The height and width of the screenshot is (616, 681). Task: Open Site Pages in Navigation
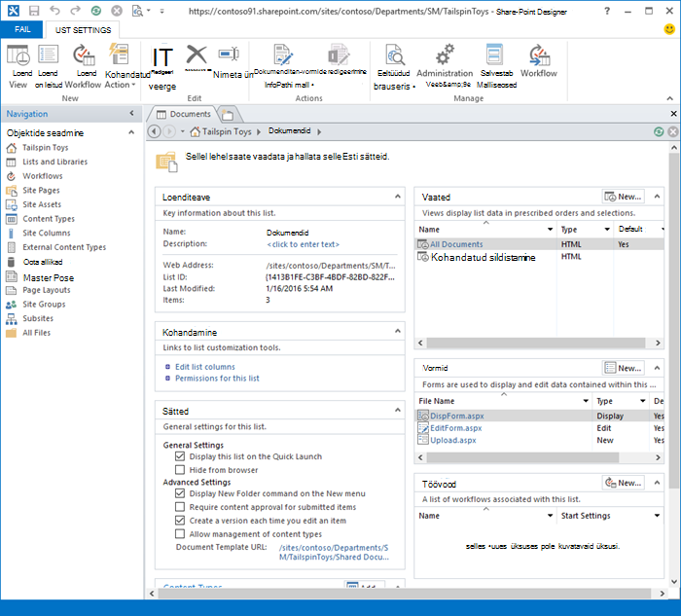tap(41, 191)
